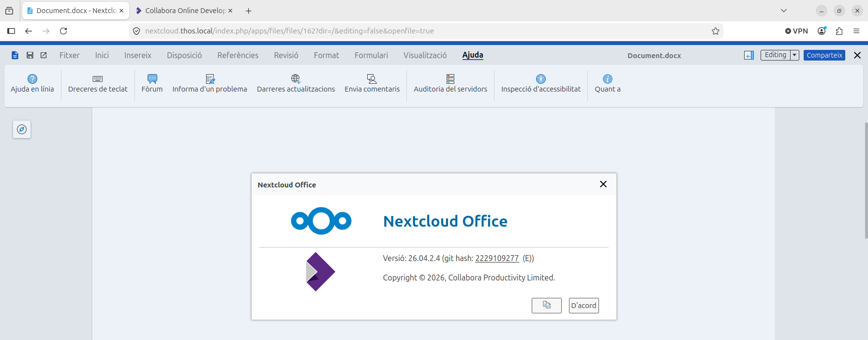Screen dimensions: 868x340
Task: Bookmark page with star icon
Action: click(x=716, y=31)
